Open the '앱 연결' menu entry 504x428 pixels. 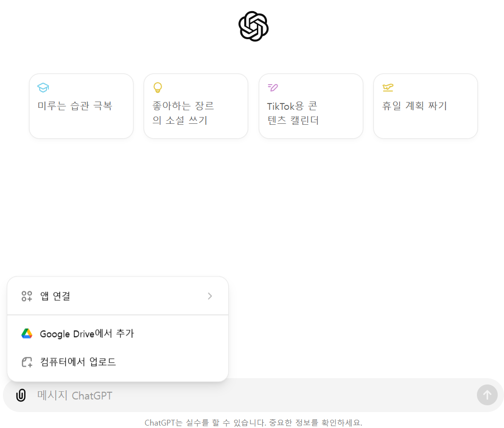(56, 296)
